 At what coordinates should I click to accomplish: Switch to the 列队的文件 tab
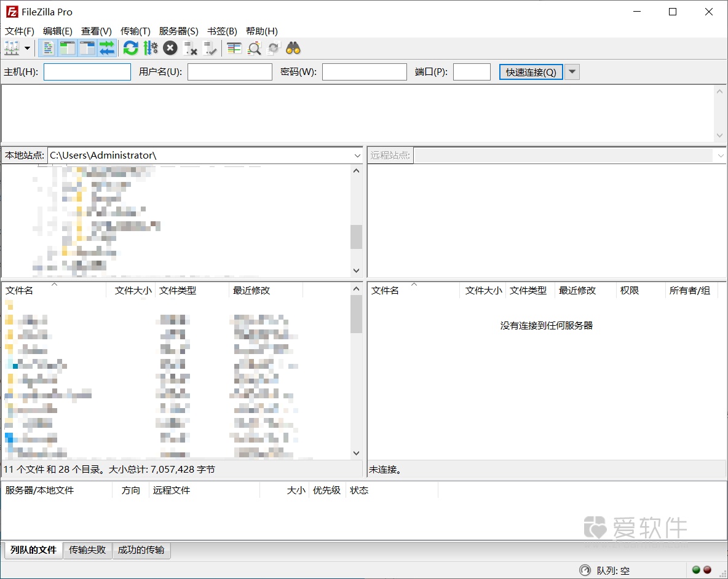tap(33, 549)
